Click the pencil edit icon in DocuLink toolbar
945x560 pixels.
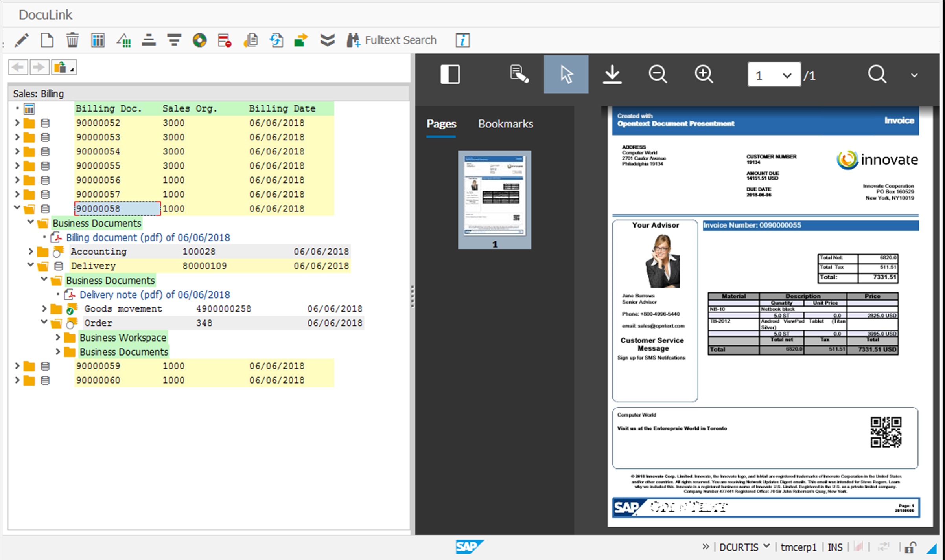pyautogui.click(x=22, y=40)
